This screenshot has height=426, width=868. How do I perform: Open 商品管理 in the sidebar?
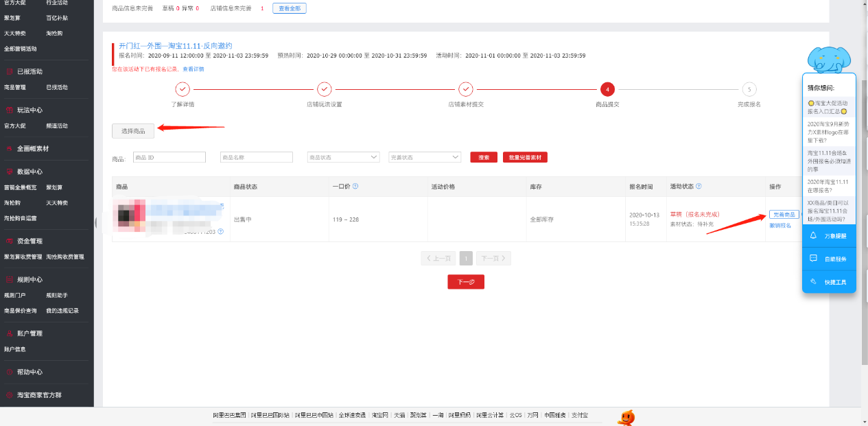(x=15, y=87)
